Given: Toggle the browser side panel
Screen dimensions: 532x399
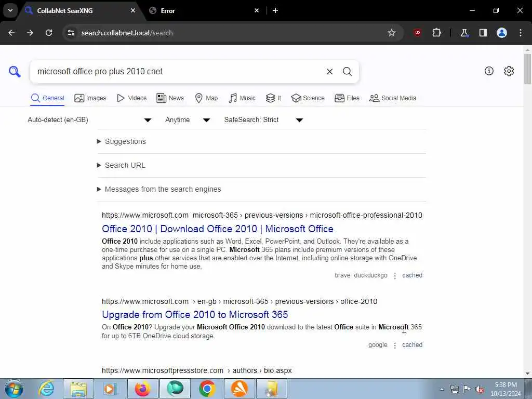Looking at the screenshot, I should coord(483,33).
